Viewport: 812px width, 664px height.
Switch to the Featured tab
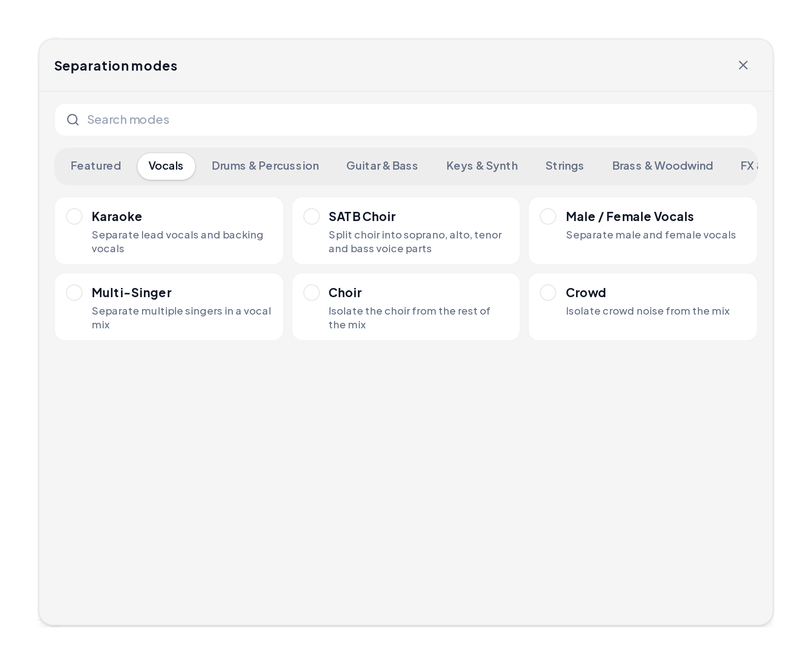96,166
